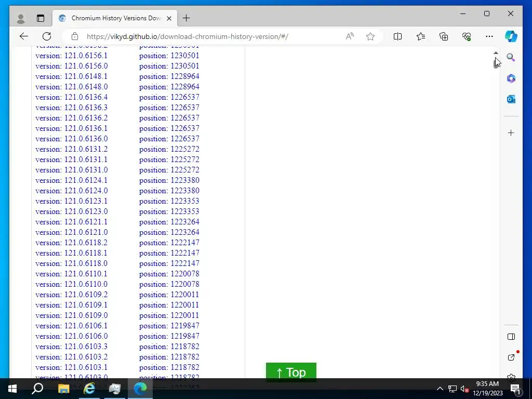Screen dimensions: 532x399
Task: Refresh the current page
Action: [x=47, y=36]
